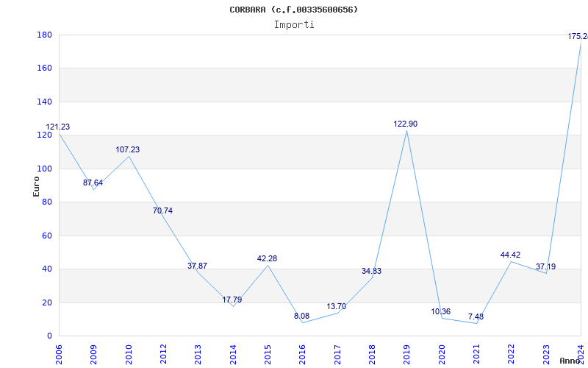Viewport: 588px width, 368px height.
Task: Select the 40 y-axis tick
Action: 46,269
